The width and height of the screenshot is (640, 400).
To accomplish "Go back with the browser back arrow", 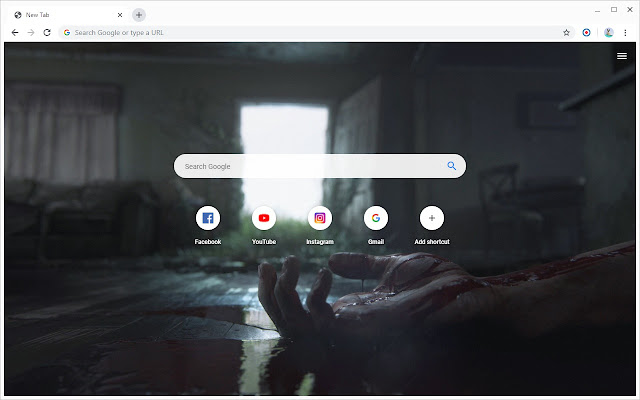I will 15,33.
